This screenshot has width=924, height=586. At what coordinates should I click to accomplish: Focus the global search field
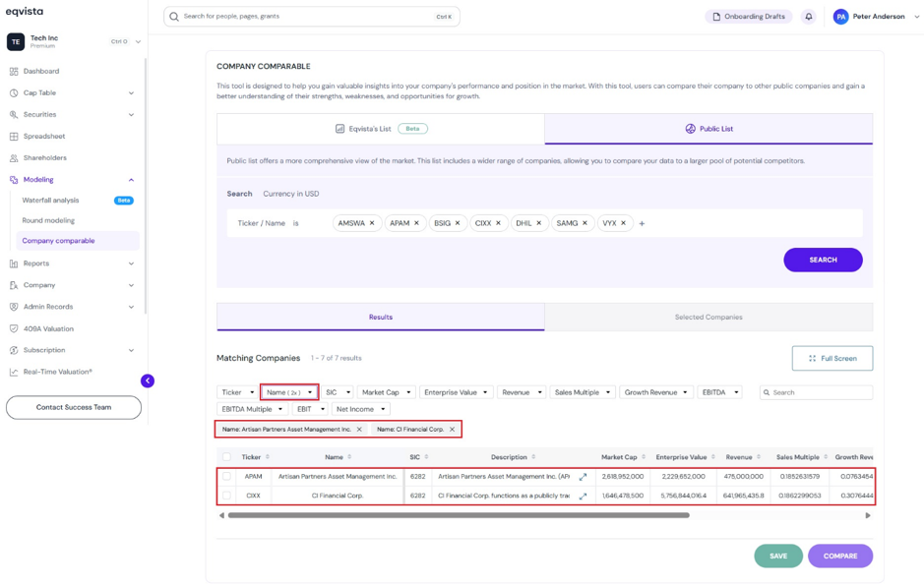[x=312, y=17]
